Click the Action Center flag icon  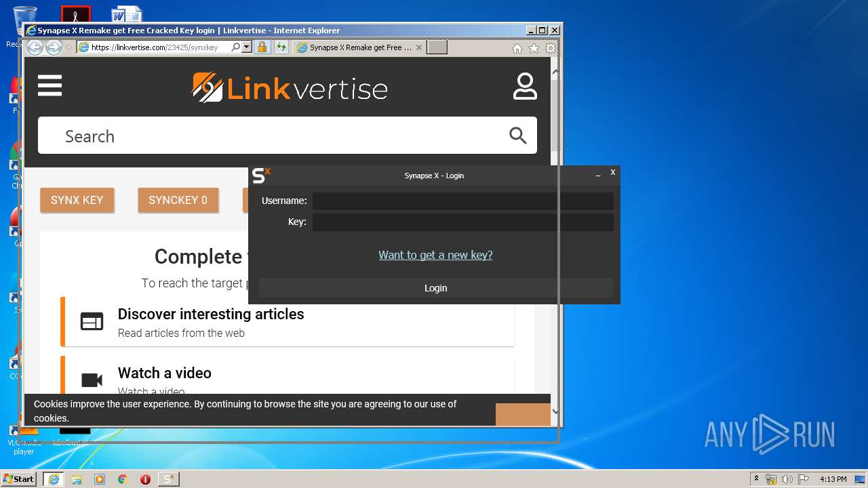point(804,479)
